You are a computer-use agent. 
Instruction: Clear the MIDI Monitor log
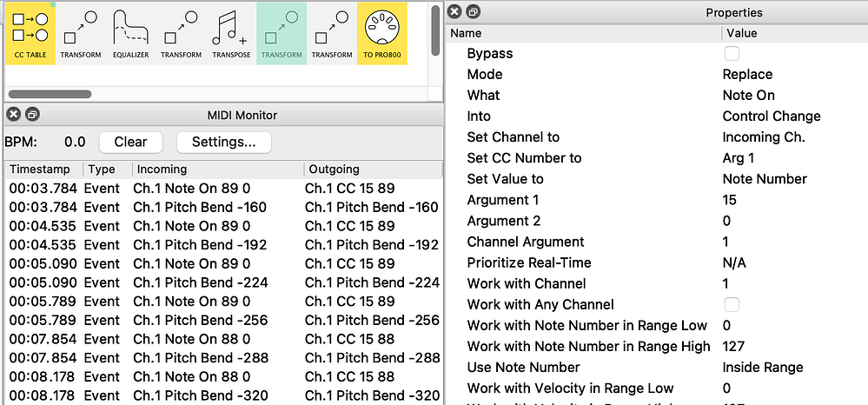click(130, 142)
